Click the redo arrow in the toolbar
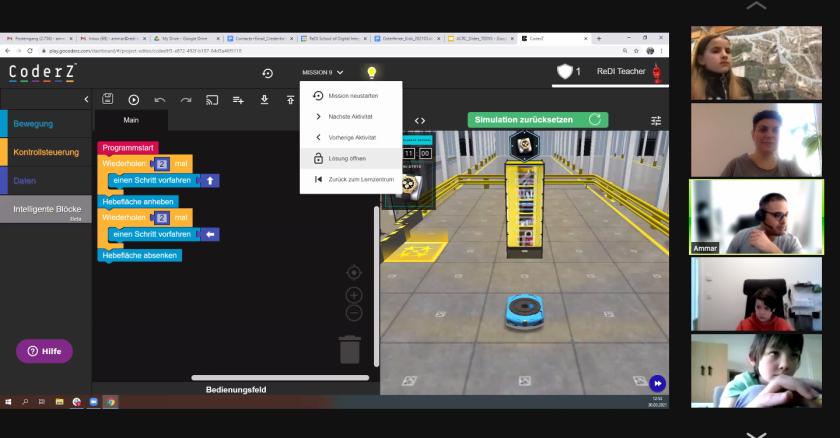The height and width of the screenshot is (438, 840). coord(186,99)
